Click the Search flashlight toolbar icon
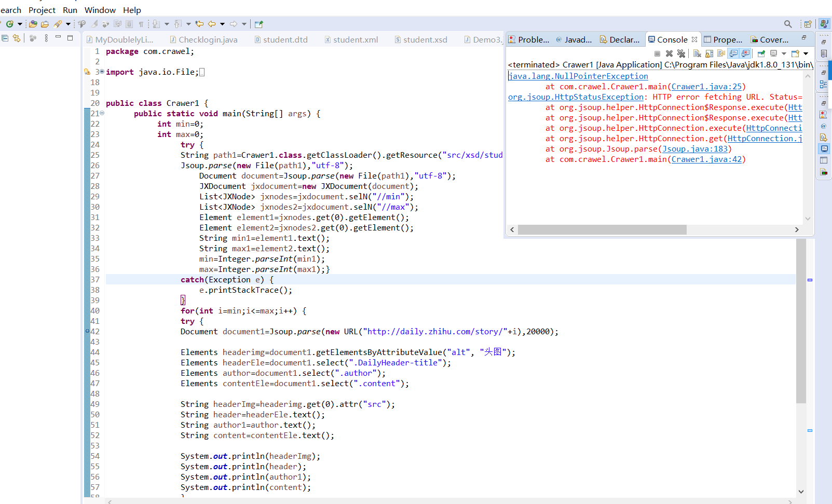832x504 pixels. coord(57,24)
